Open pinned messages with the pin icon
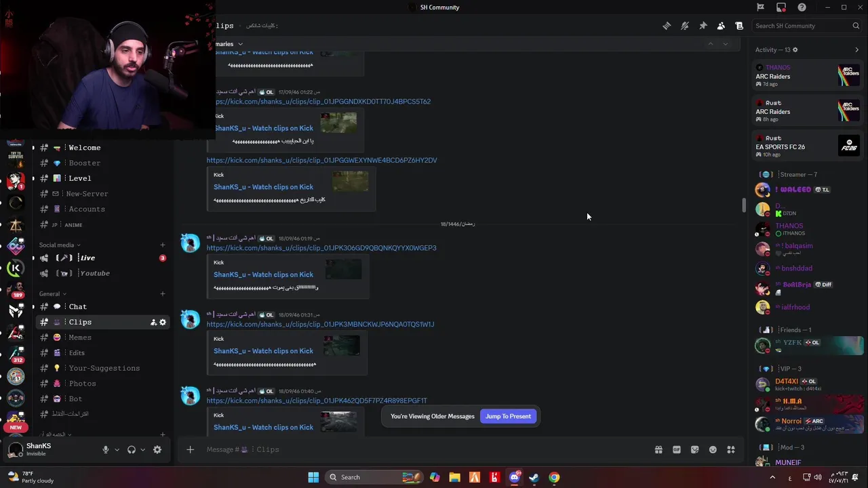The image size is (868, 488). (703, 26)
